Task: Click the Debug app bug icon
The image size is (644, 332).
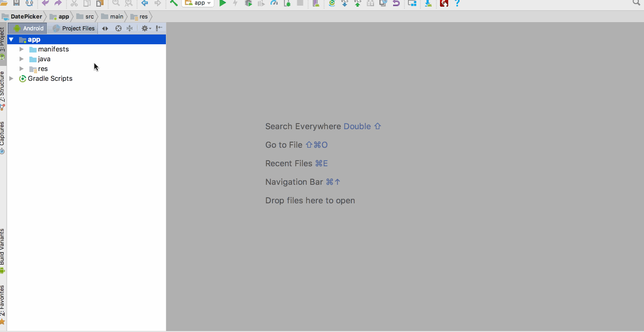Action: (x=248, y=3)
